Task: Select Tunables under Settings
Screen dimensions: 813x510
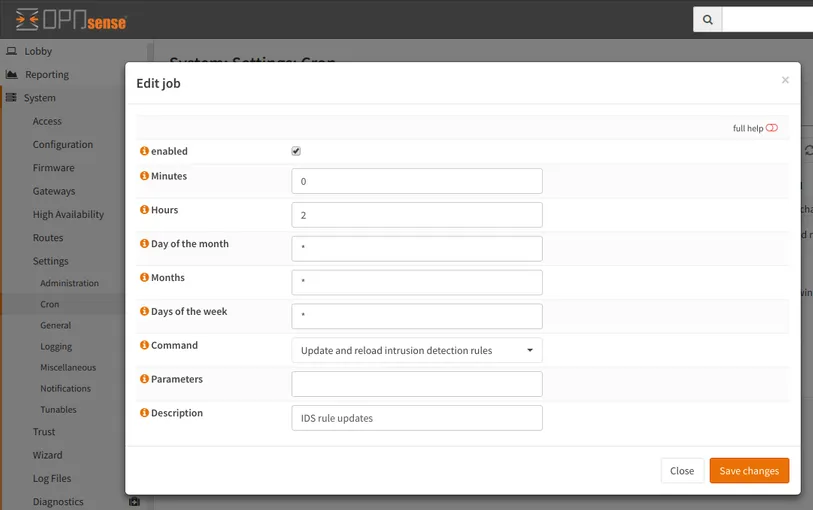Action: pyautogui.click(x=58, y=409)
